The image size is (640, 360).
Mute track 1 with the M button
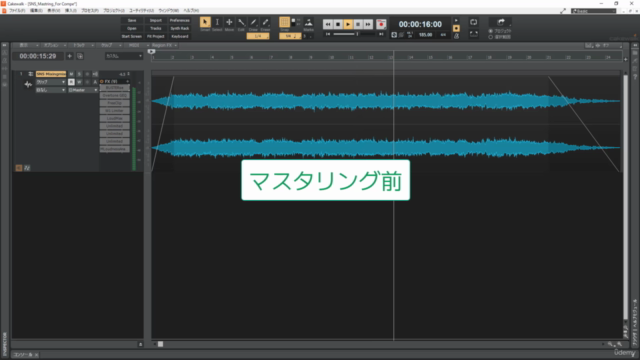pyautogui.click(x=71, y=74)
